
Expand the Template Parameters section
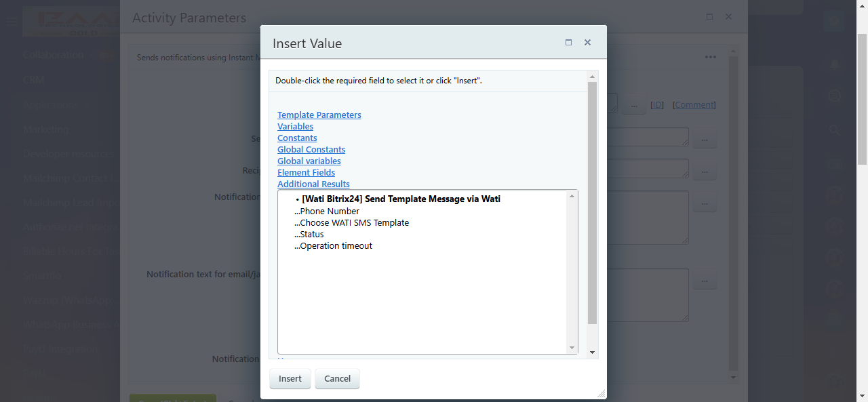319,115
